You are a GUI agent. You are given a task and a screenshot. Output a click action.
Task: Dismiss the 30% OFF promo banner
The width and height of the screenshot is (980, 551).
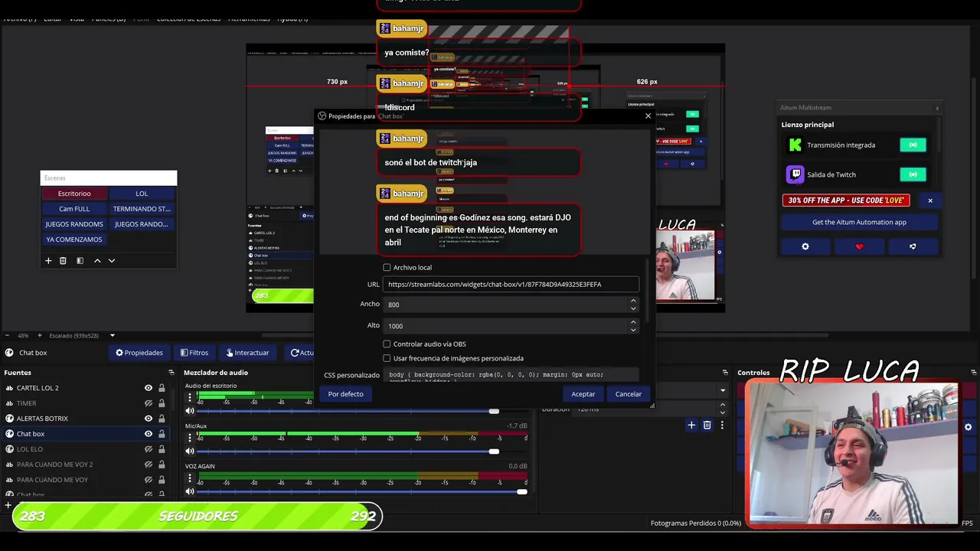[930, 201]
